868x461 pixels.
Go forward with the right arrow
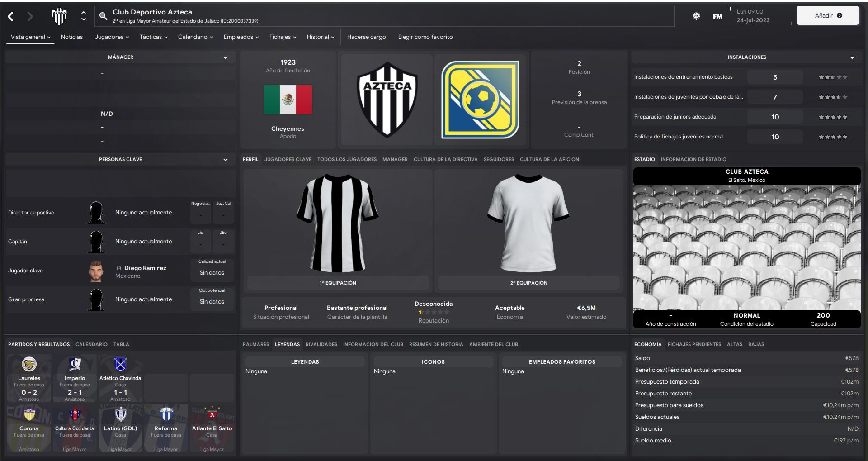tap(30, 17)
